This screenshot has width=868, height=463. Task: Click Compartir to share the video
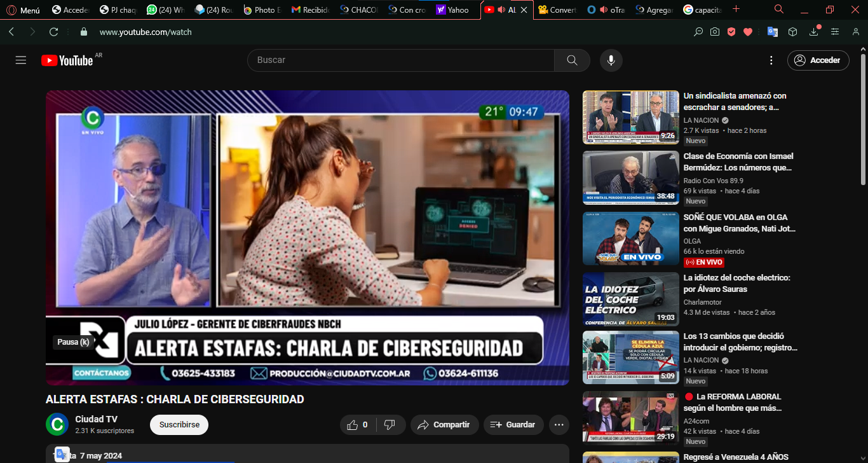pyautogui.click(x=444, y=425)
